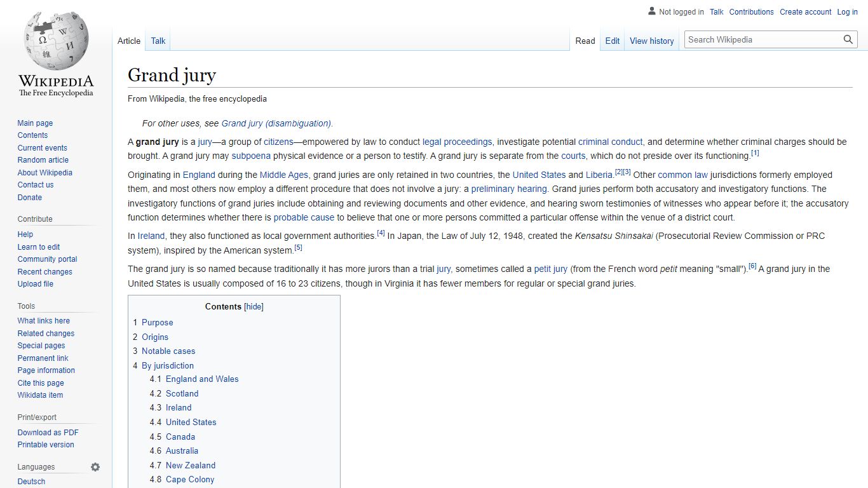Open the Edit tab

point(613,41)
